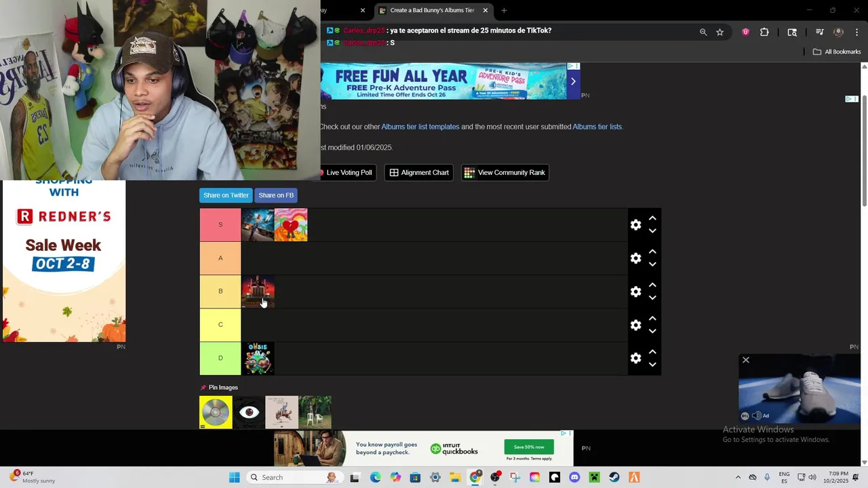Open the Minecraft taskbar icon
Viewport: 868px width, 488px height.
point(595,477)
